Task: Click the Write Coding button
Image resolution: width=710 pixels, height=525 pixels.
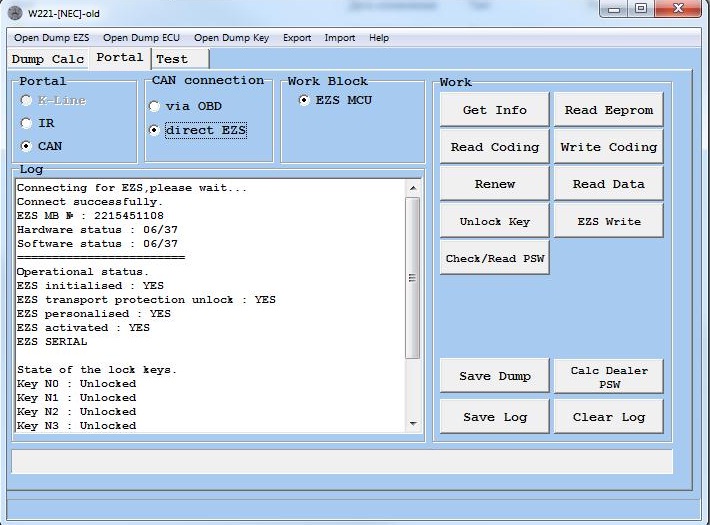Action: [609, 147]
